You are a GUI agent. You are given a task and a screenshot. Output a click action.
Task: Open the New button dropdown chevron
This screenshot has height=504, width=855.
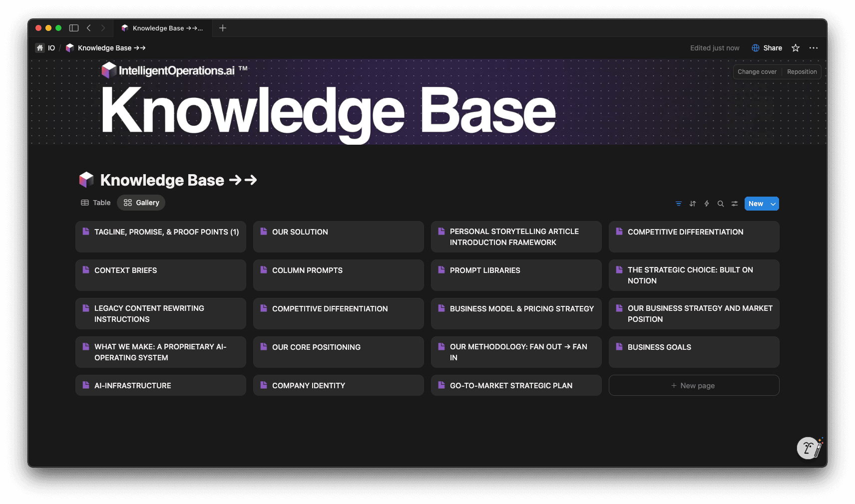(x=772, y=203)
